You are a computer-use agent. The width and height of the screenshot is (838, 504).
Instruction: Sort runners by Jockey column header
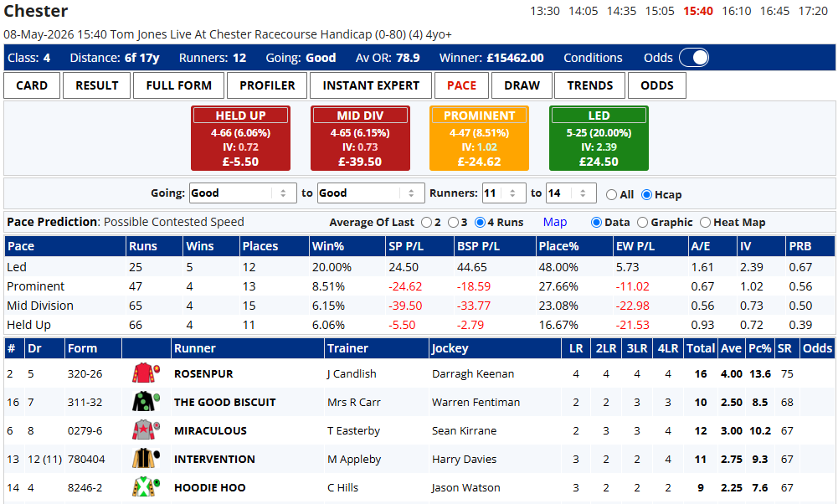(495, 348)
